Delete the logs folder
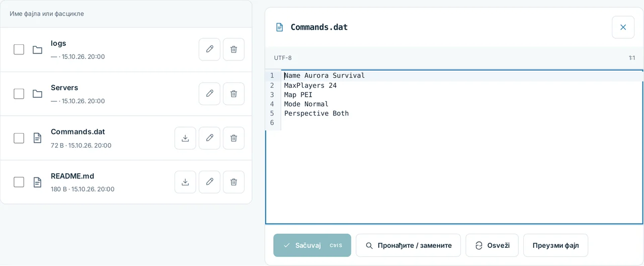Viewport: 644px width, 266px height. coord(233,49)
